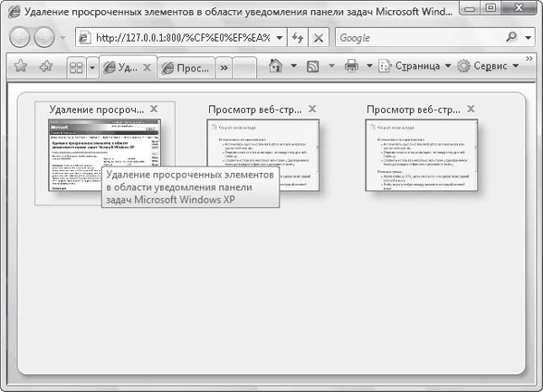Open the recent pages dropdown arrow

62,37
